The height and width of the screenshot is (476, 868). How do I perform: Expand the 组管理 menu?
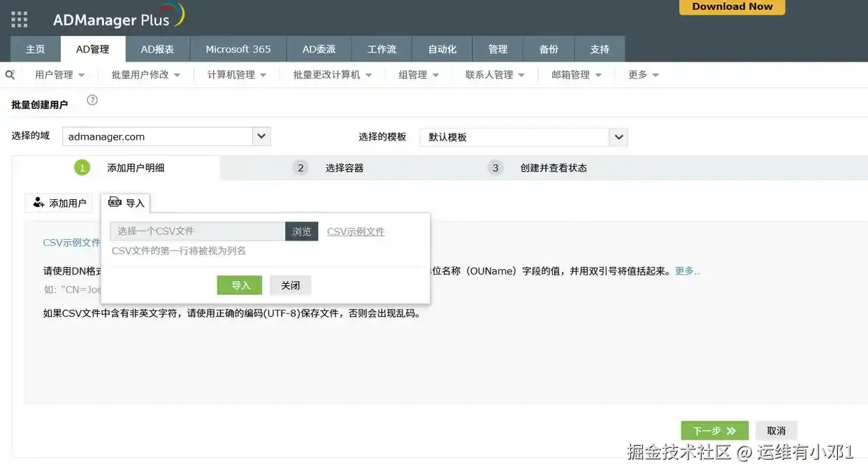tap(419, 75)
